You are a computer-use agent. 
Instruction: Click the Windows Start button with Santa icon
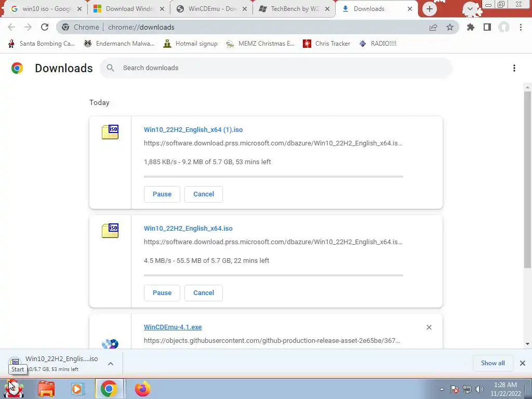[14, 389]
